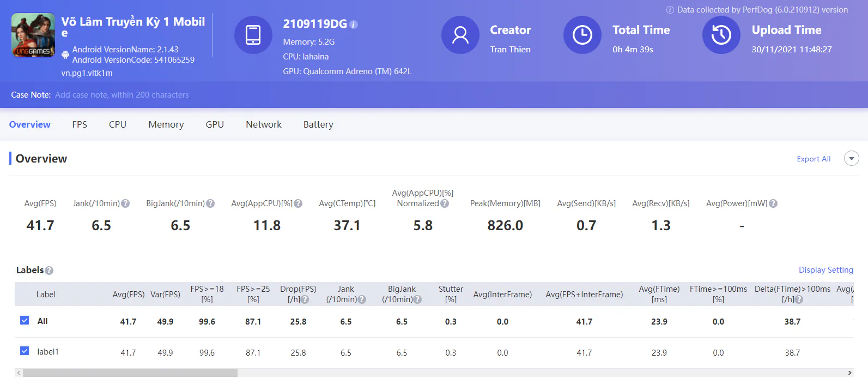The width and height of the screenshot is (868, 384).
Task: Click the Case Note input field
Action: point(122,95)
